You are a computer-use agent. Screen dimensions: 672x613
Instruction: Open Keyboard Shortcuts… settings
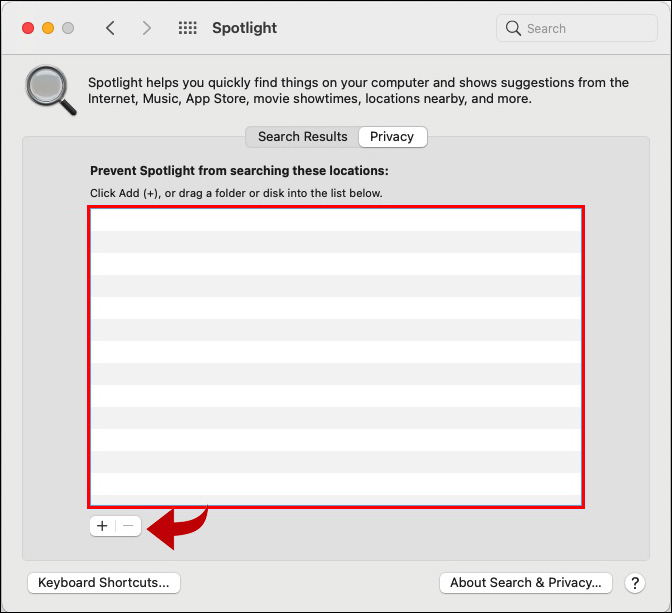(x=104, y=583)
